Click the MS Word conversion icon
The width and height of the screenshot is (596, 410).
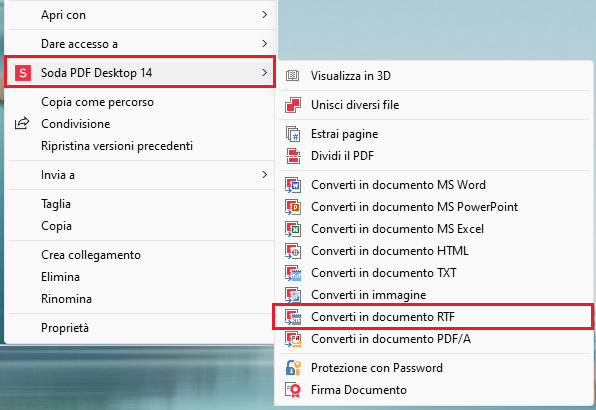tap(293, 185)
